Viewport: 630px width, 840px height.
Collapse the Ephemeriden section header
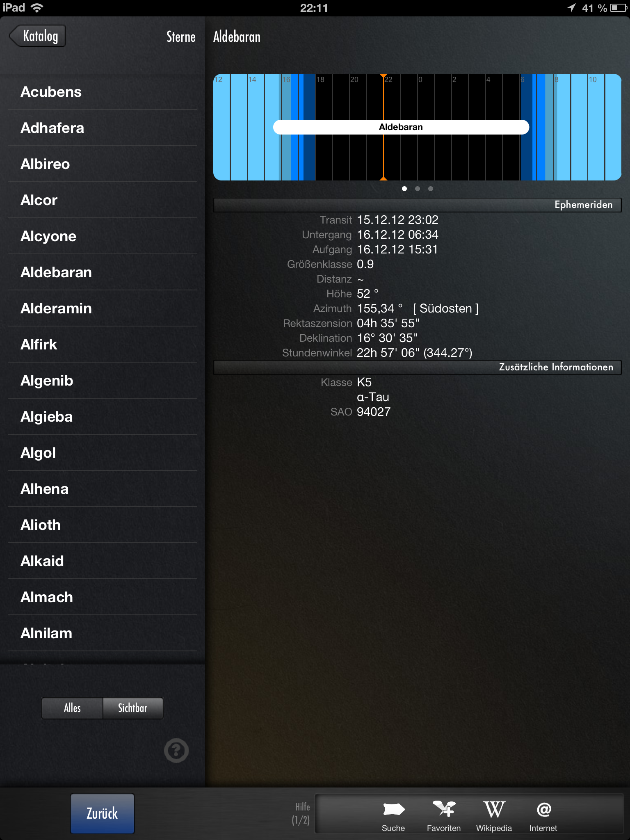[417, 205]
